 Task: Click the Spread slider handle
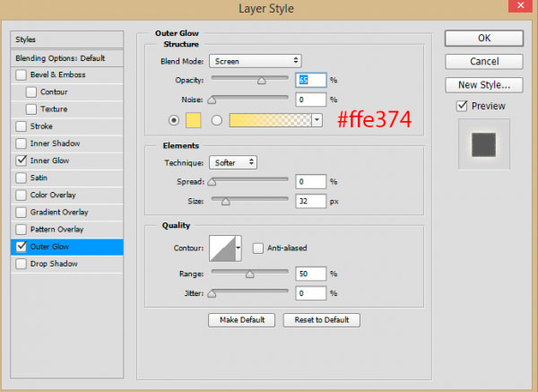212,182
